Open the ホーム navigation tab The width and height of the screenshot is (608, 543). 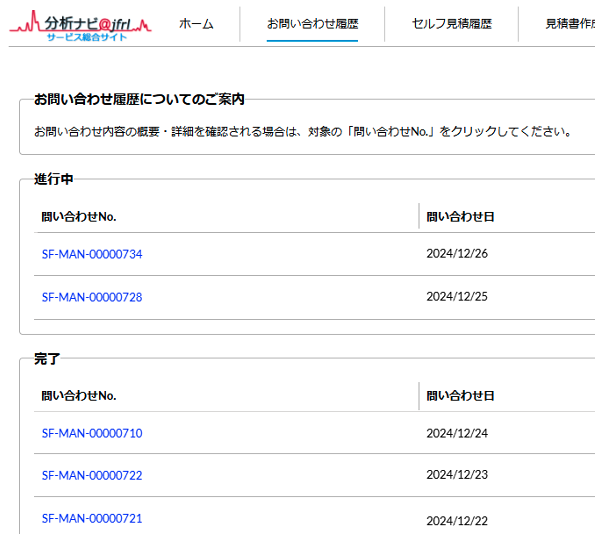point(196,23)
